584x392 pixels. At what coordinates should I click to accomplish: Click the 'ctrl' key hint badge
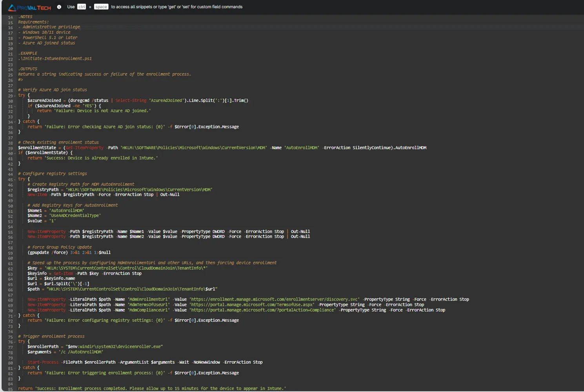tap(82, 7)
